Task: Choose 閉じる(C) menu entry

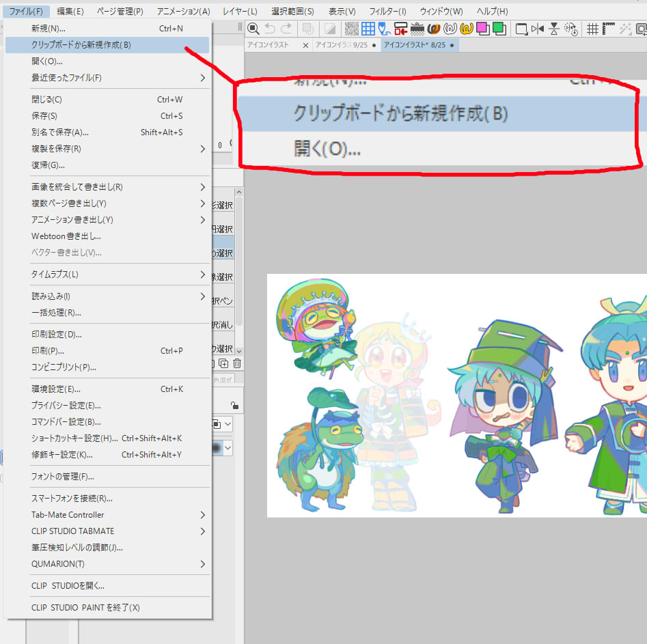Action: coord(107,100)
